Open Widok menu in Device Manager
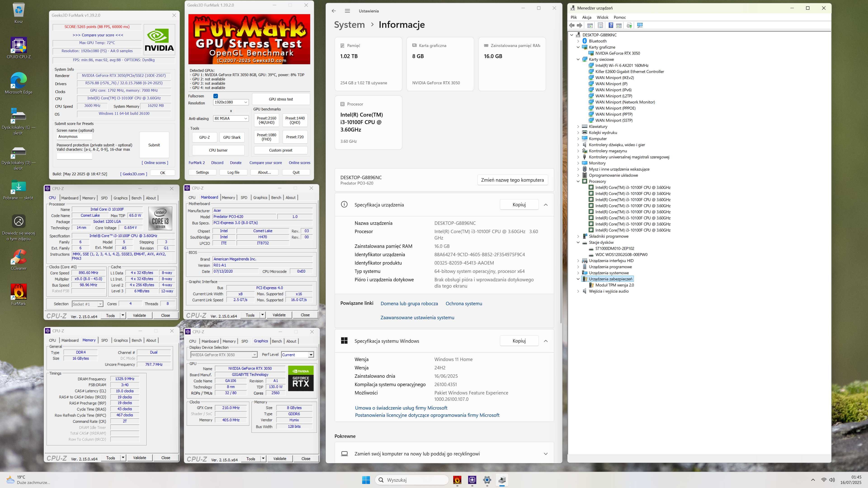This screenshot has height=488, width=868. tap(602, 17)
